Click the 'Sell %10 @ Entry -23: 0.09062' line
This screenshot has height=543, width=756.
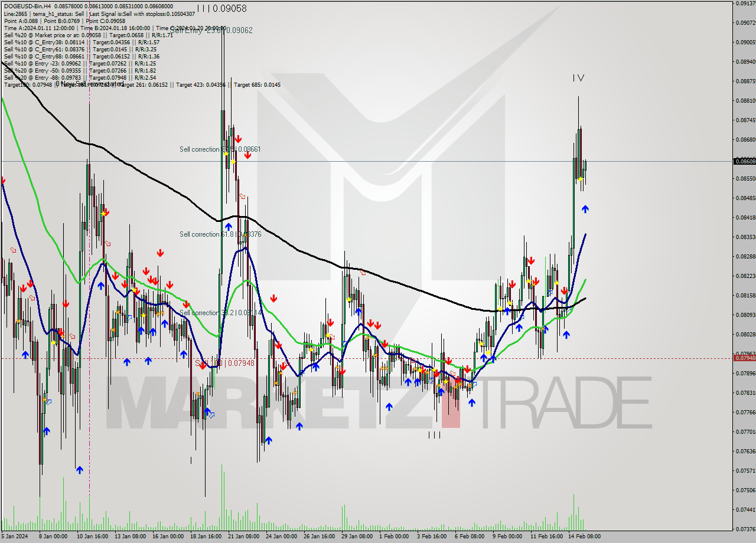[80, 63]
